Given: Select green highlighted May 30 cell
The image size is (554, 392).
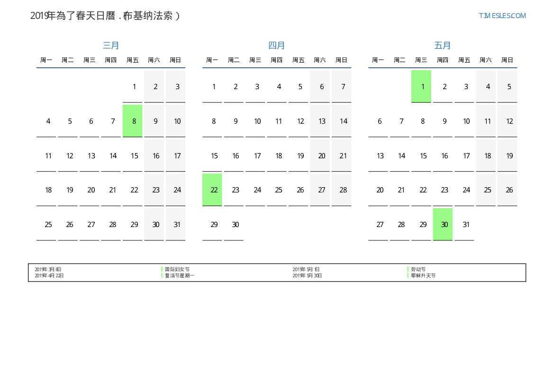Looking at the screenshot, I should coord(443,224).
